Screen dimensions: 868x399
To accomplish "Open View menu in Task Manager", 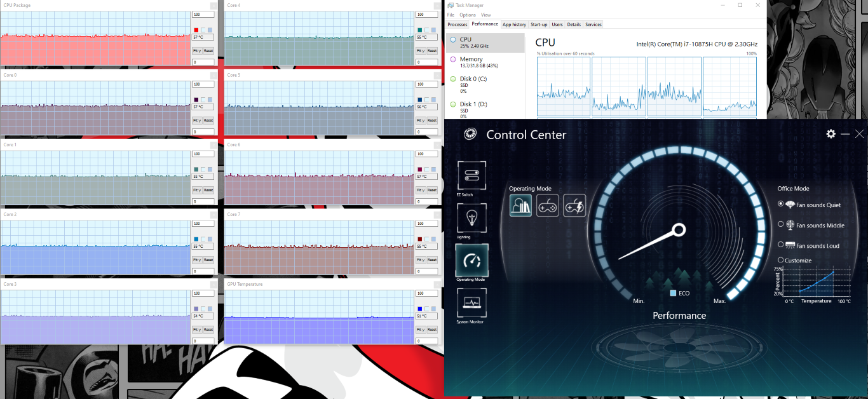I will click(485, 15).
